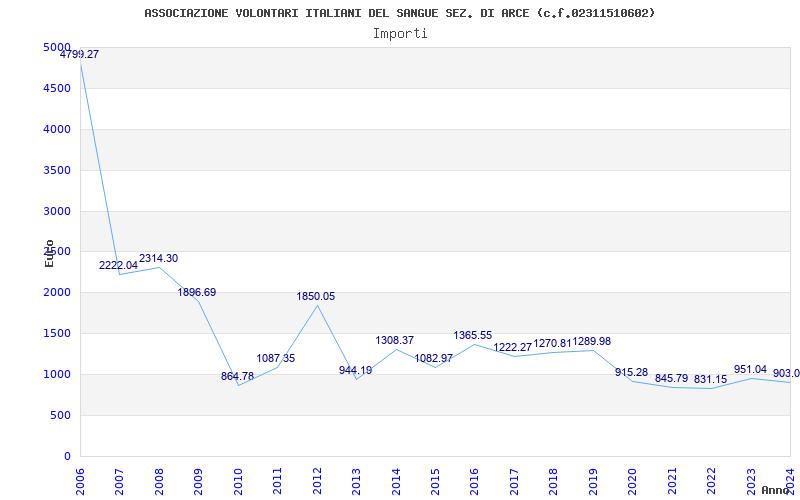Select the 2006 tick on the x-axis

(x=81, y=479)
